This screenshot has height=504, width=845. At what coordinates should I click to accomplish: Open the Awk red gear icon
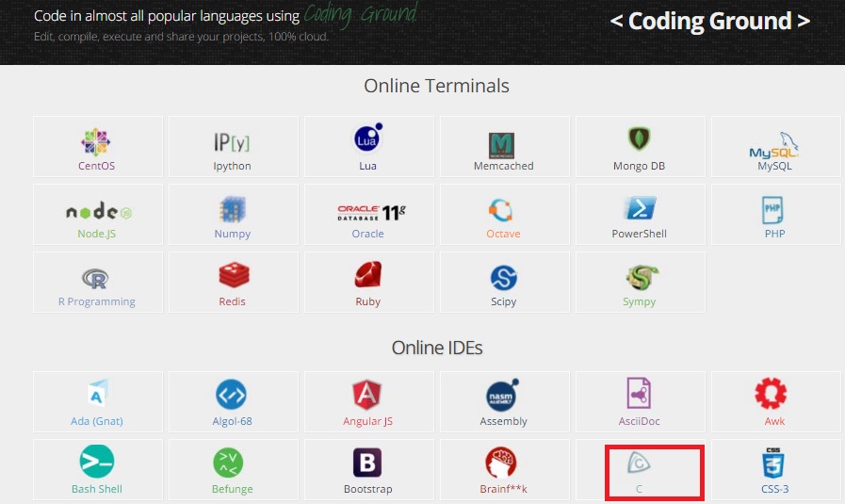(x=771, y=394)
